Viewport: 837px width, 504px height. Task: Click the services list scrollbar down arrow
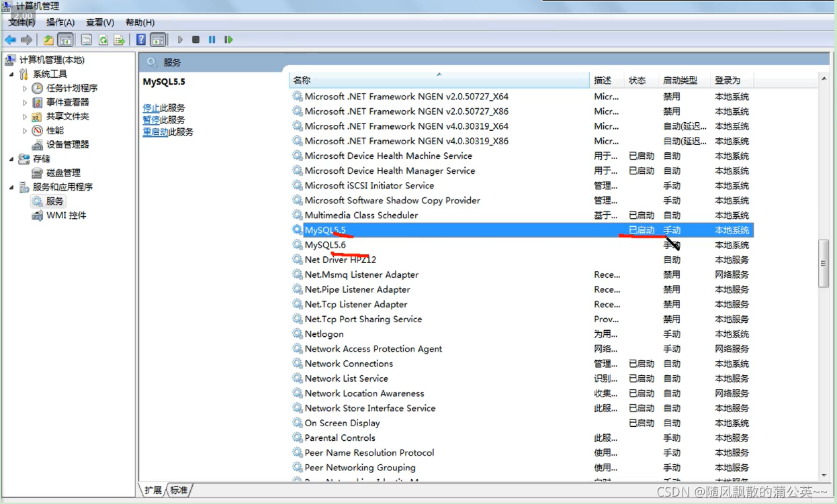824,474
